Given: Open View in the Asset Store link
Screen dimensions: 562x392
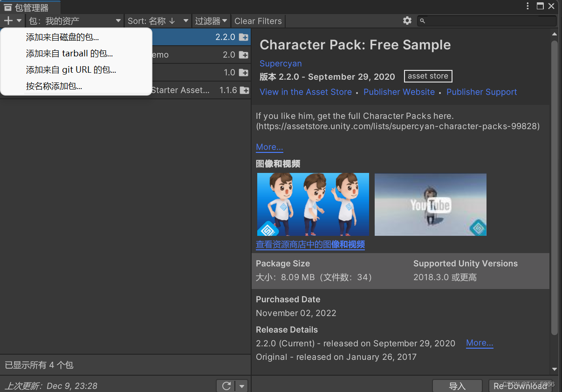Looking at the screenshot, I should point(306,92).
